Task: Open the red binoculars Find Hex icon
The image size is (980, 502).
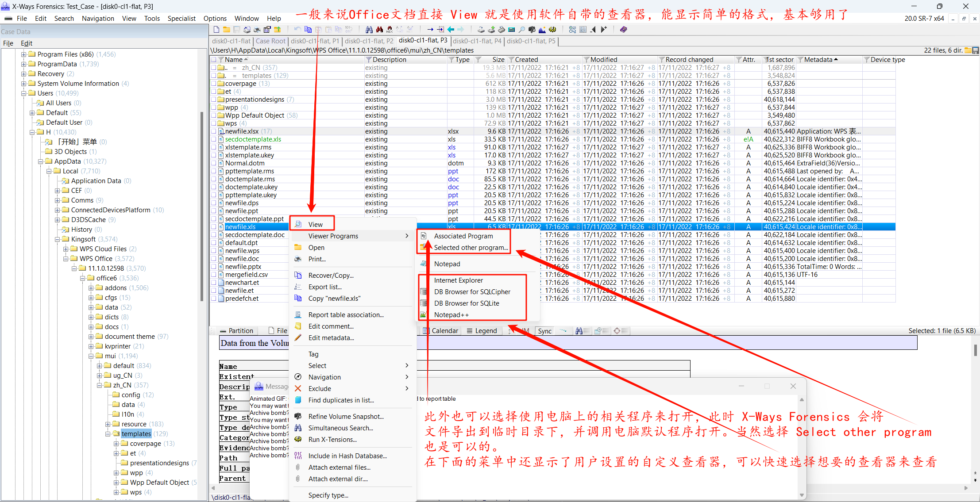Action: tap(379, 30)
